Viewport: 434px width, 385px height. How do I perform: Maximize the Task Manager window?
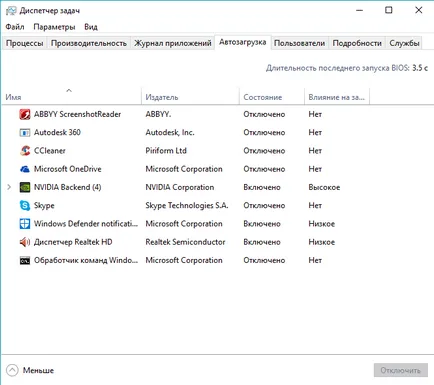389,10
